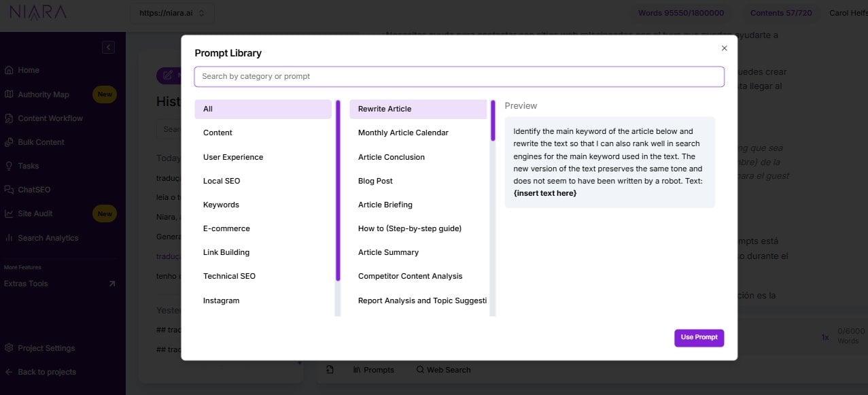Viewport: 868px width, 395px height.
Task: Switch to the Instagram category
Action: 221,300
